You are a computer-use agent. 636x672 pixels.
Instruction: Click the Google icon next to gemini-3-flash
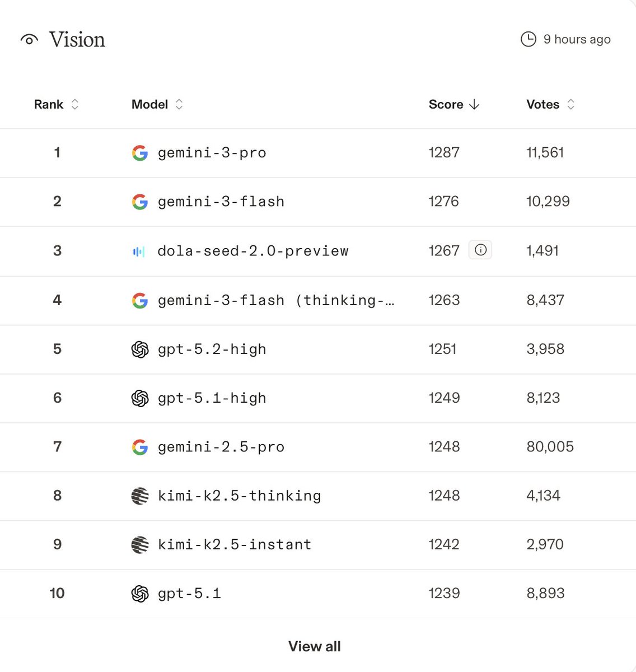click(139, 202)
